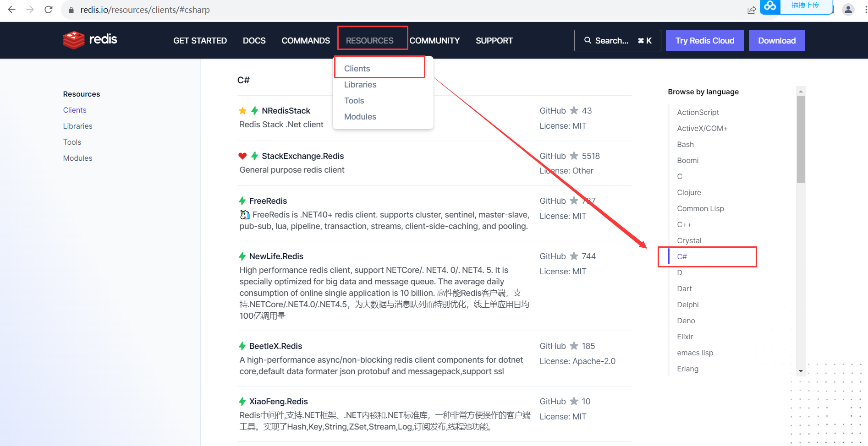
Task: Select Clojure in Browse by language
Action: [x=689, y=192]
